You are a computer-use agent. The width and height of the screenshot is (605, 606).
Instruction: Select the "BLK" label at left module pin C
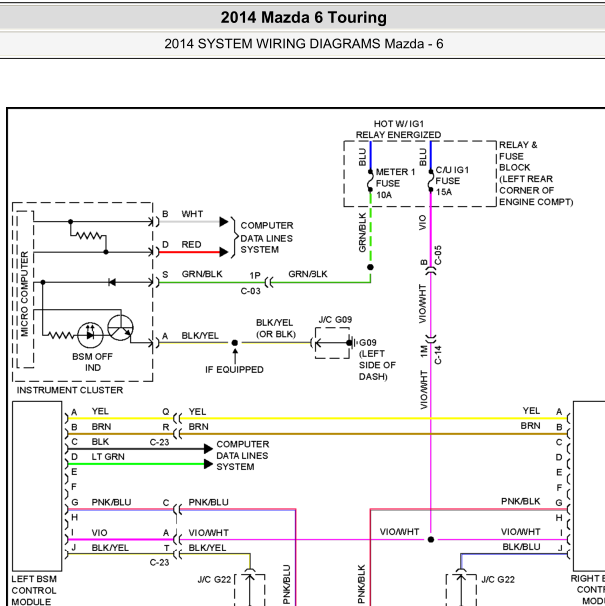pos(100,441)
